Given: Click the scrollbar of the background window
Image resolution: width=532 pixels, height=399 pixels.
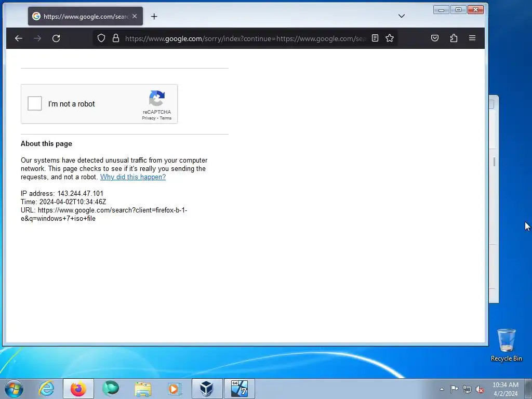Looking at the screenshot, I should (x=495, y=162).
